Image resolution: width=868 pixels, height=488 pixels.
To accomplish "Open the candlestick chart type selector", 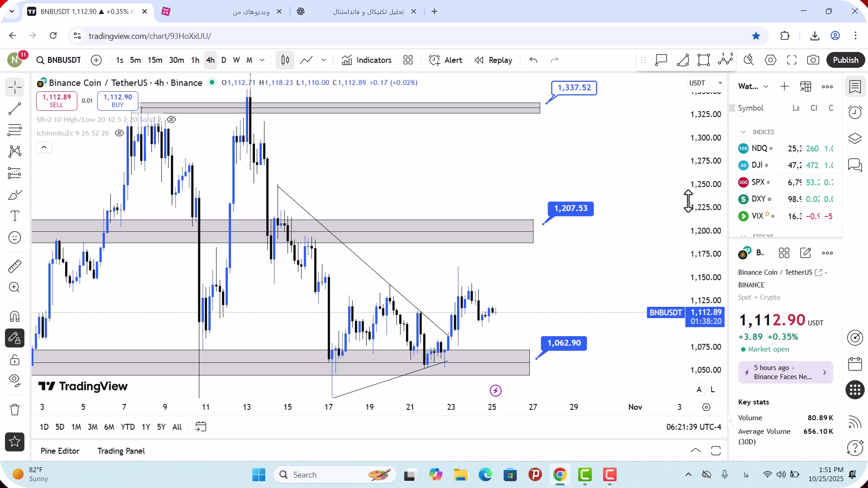I will (x=285, y=60).
